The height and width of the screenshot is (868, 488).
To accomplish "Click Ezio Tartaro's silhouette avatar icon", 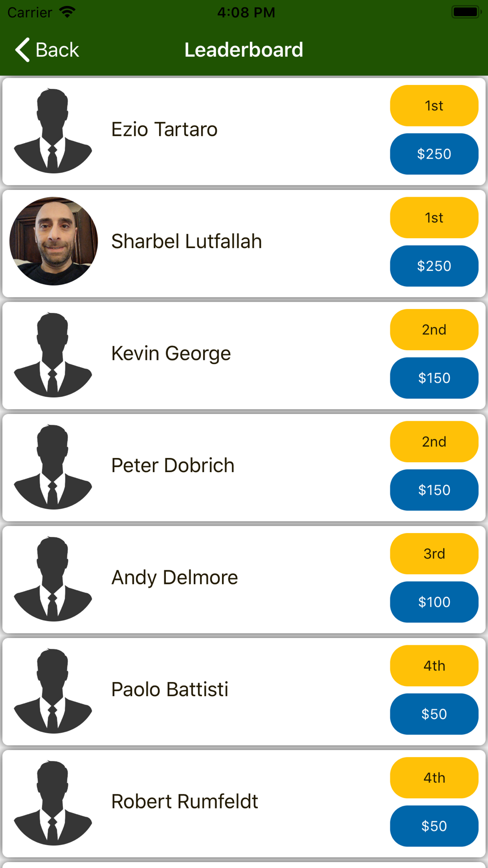I will (53, 131).
